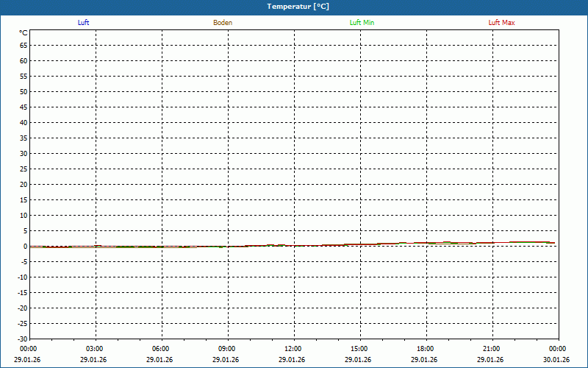Viewport: 588px width, 368px height.
Task: Click the °C unit label on axis
Action: 24,33
